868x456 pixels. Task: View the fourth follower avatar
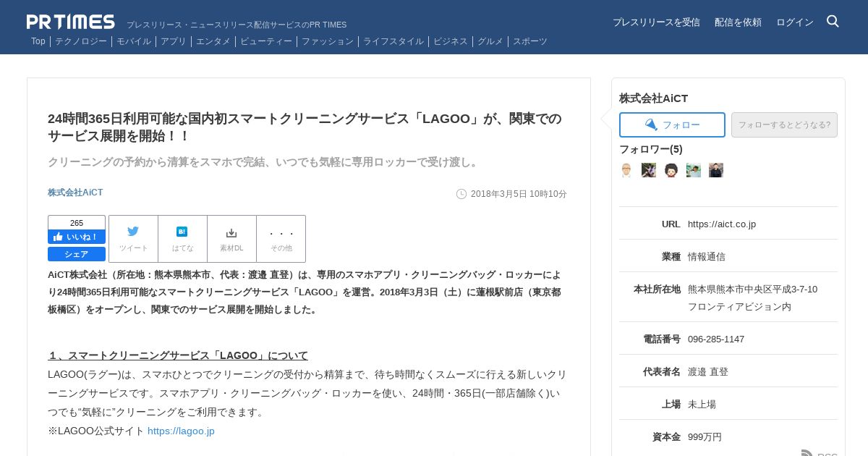pyautogui.click(x=694, y=170)
